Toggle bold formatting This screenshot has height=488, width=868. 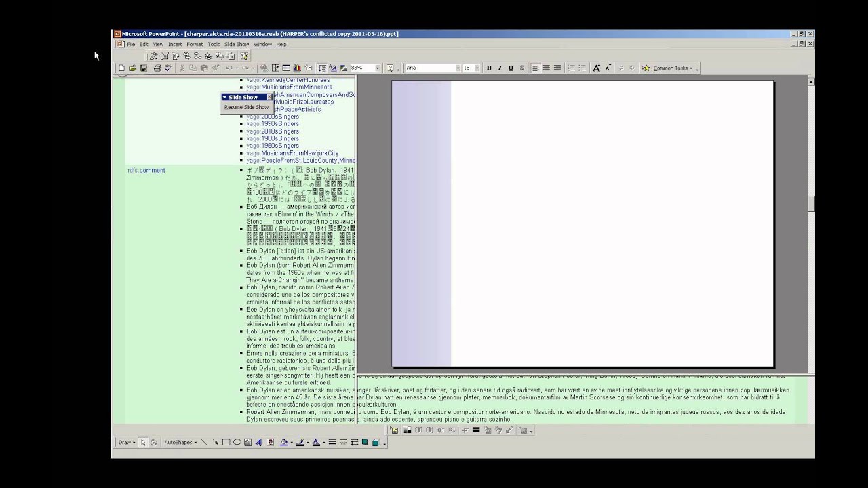(x=489, y=68)
